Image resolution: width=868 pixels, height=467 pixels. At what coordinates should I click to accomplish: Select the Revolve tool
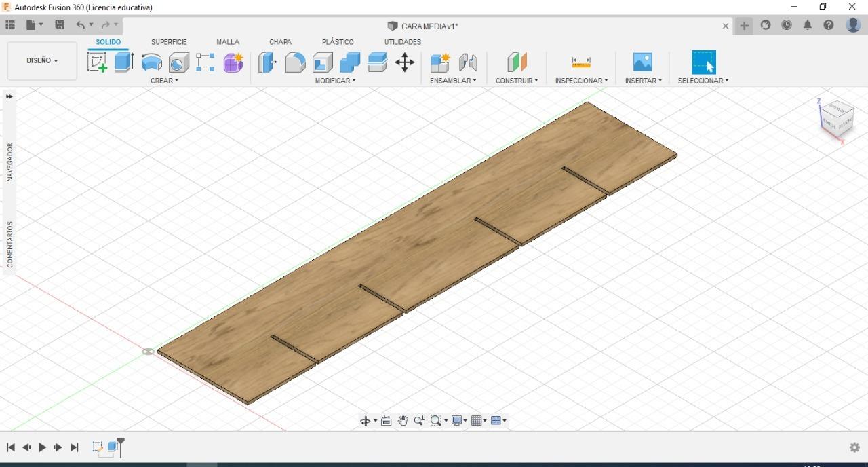tap(151, 62)
